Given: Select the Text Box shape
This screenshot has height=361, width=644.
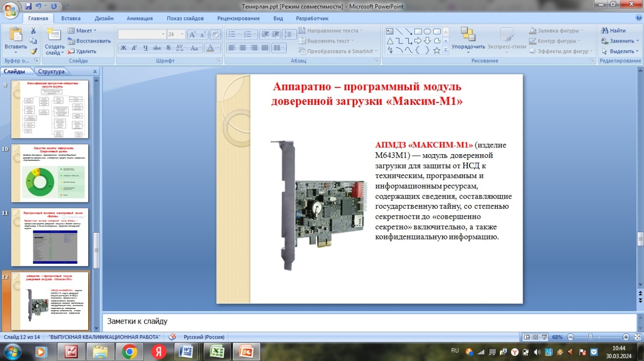Looking at the screenshot, I should (390, 32).
